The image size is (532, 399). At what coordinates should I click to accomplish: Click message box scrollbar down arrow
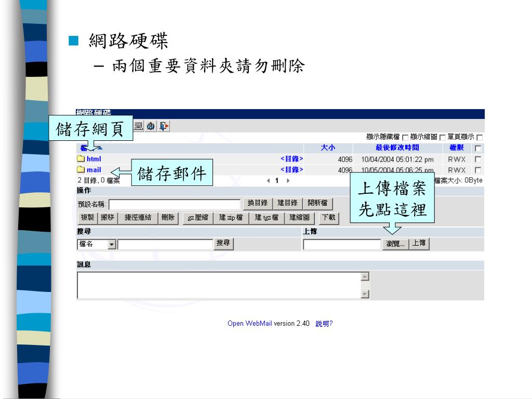pos(365,294)
